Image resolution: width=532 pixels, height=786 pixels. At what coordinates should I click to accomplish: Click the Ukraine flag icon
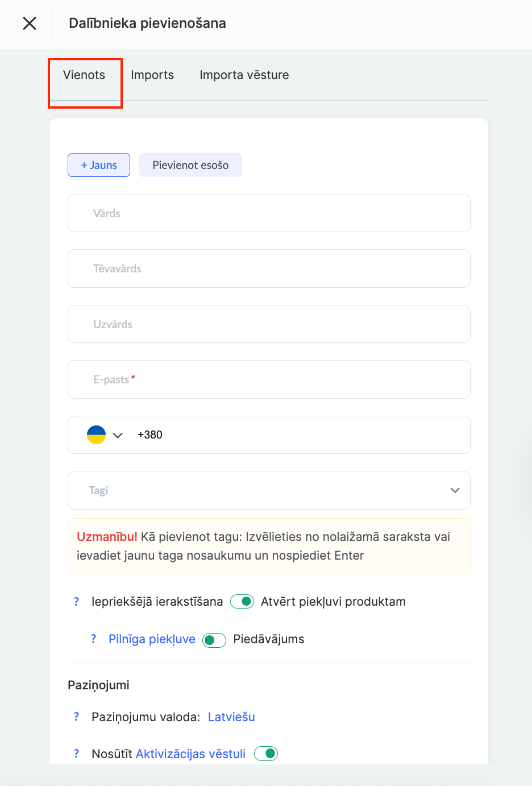[x=96, y=435]
